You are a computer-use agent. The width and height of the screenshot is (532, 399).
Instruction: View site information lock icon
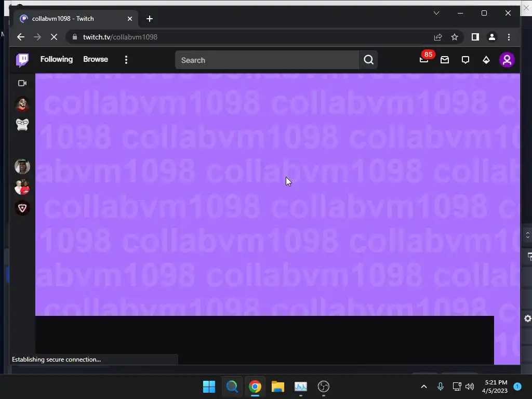pos(75,37)
